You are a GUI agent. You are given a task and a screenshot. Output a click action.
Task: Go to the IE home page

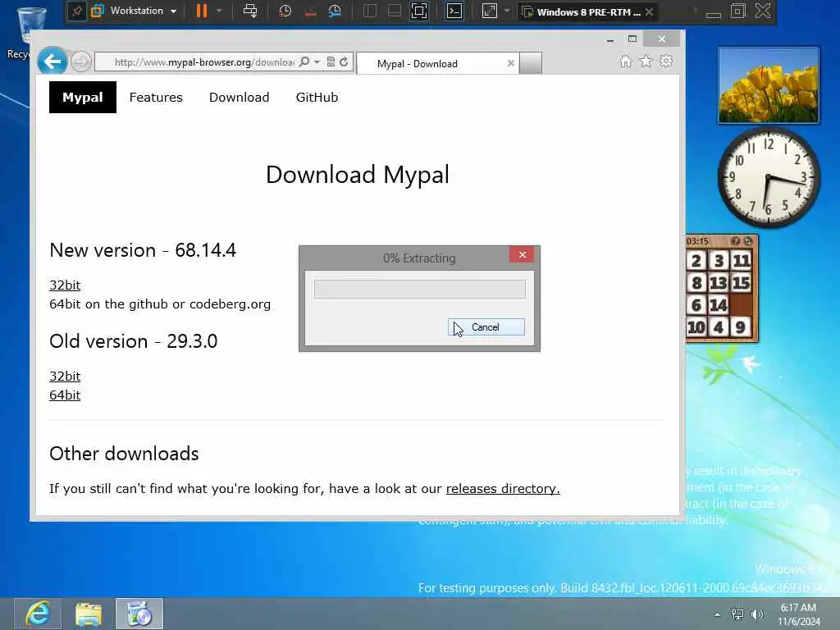[x=626, y=62]
